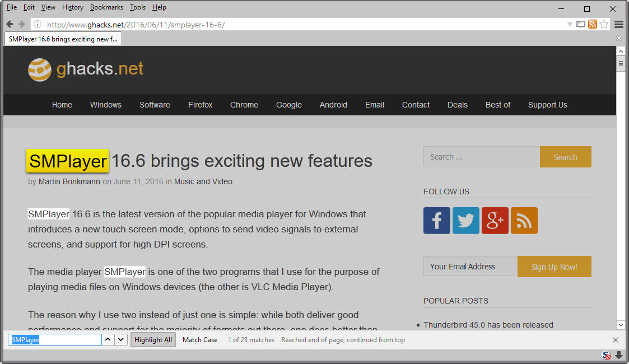Open ghacks RSS feed orange icon
The width and height of the screenshot is (629, 364).
(x=524, y=221)
